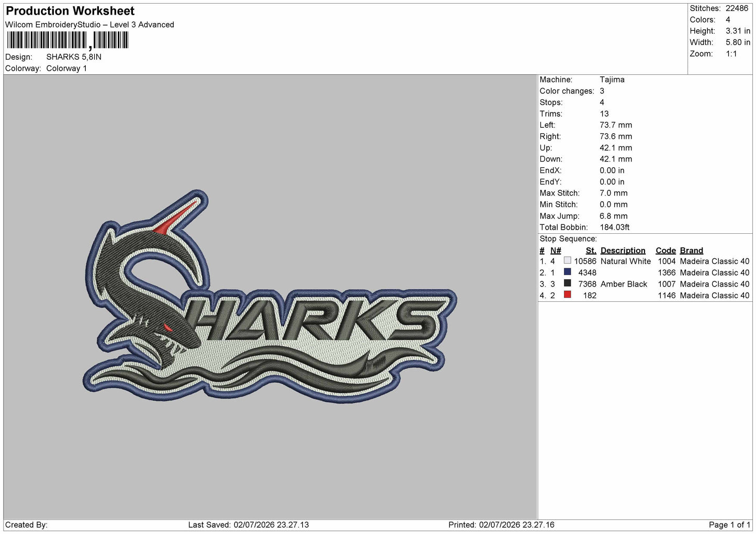This screenshot has height=534, width=756.
Task: Click the design name 'SHARKS 5,8IN'
Action: coord(74,57)
